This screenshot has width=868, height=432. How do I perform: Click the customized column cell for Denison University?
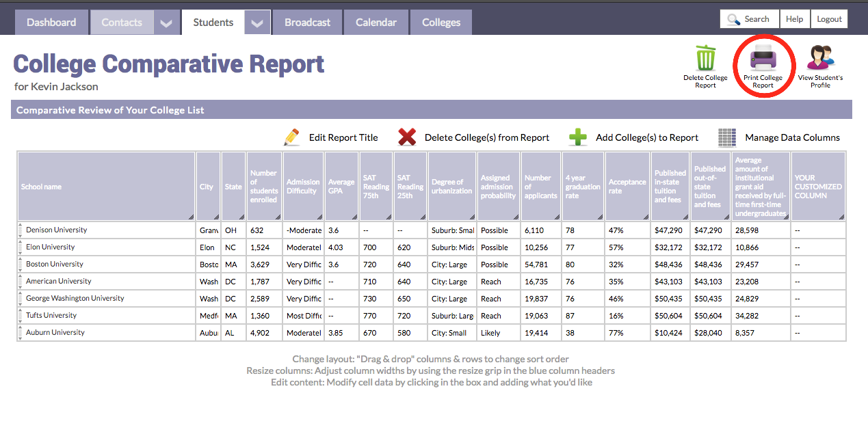pos(818,230)
